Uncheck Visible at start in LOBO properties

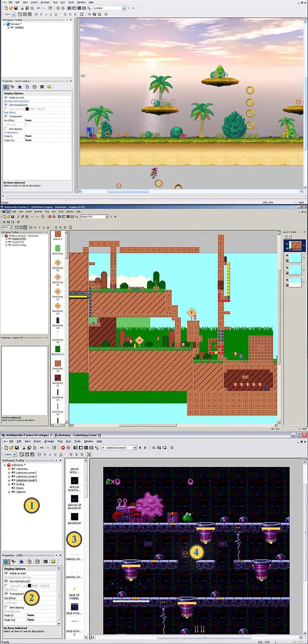(6, 573)
